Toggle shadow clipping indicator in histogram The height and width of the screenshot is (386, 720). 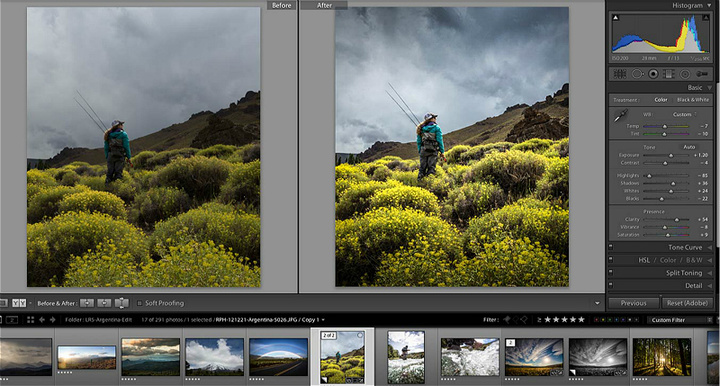pyautogui.click(x=616, y=17)
